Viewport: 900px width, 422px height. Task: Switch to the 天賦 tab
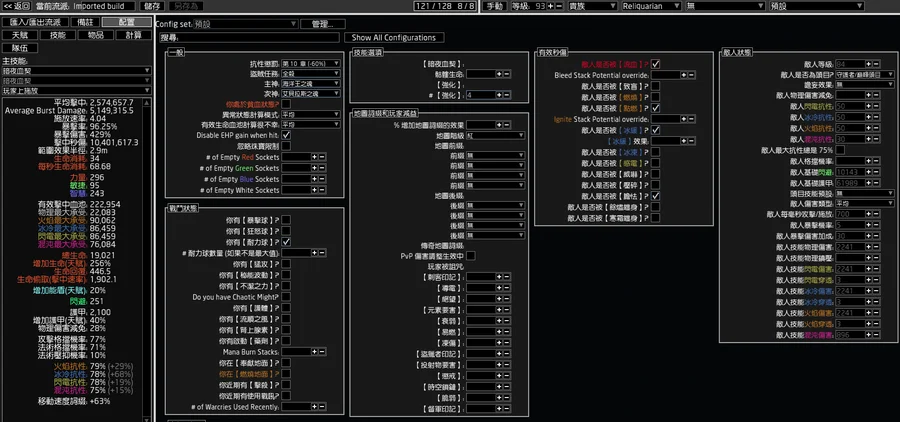point(20,35)
